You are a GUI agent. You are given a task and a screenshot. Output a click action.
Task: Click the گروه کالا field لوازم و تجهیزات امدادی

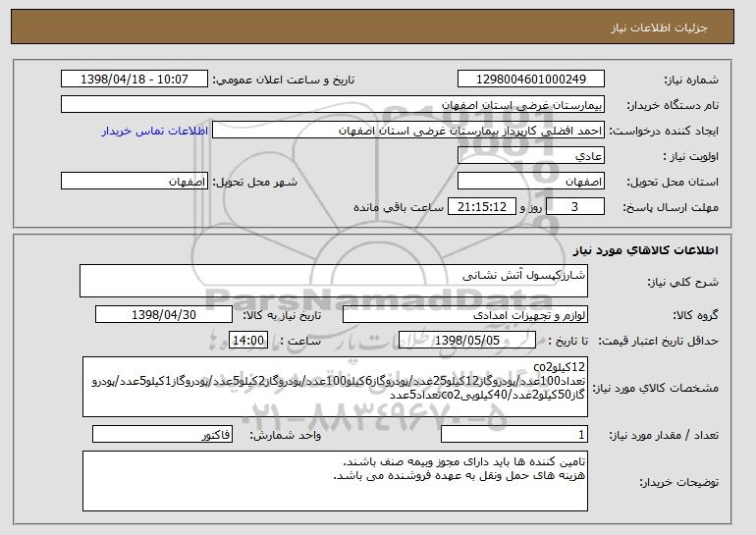(465, 315)
